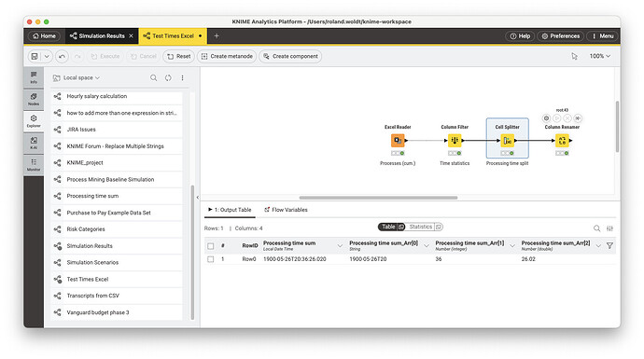Click the redo icon in toolbar

pos(77,56)
